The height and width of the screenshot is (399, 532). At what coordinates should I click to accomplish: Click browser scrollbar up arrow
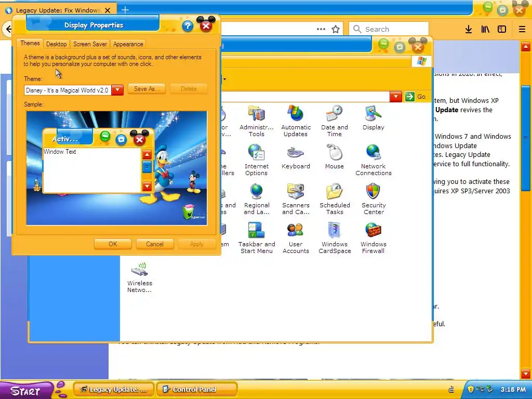click(526, 46)
